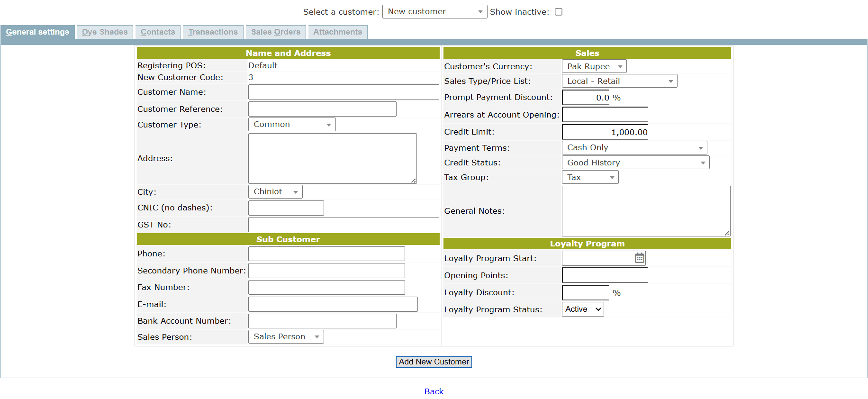
Task: Select the General Notes text area
Action: 645,211
